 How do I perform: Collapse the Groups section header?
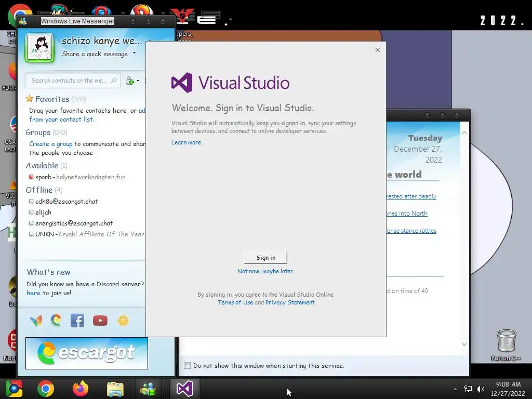pyautogui.click(x=46, y=132)
